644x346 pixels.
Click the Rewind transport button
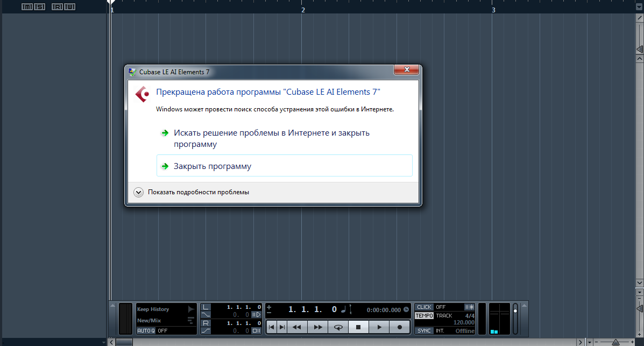tap(297, 327)
